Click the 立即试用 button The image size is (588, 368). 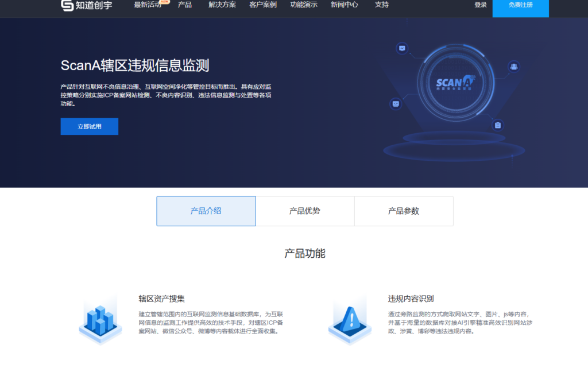(x=89, y=126)
